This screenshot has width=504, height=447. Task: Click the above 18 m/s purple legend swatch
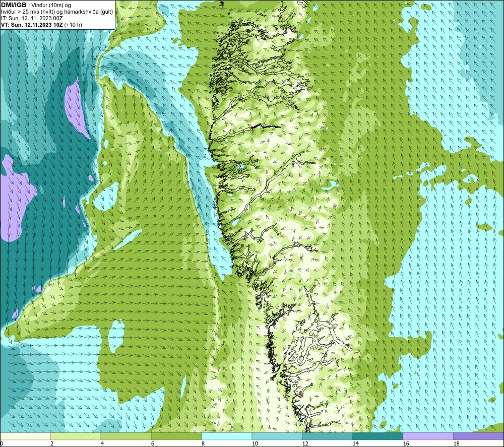point(478,436)
